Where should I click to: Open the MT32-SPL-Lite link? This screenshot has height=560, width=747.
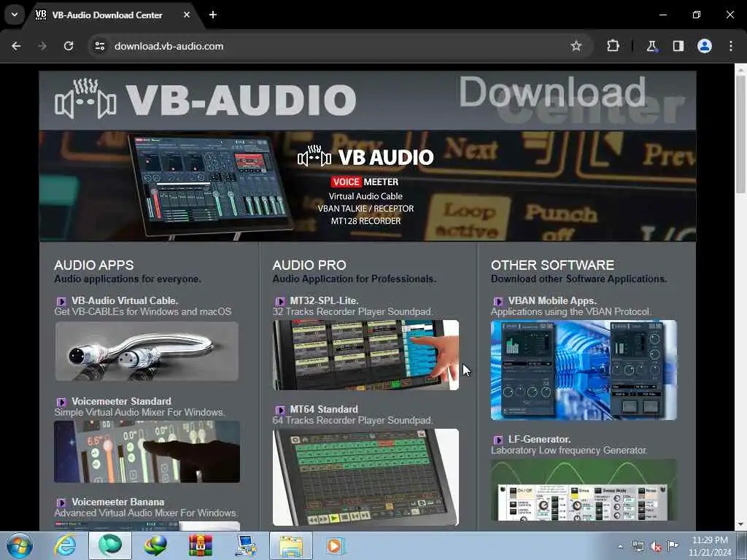pyautogui.click(x=325, y=301)
